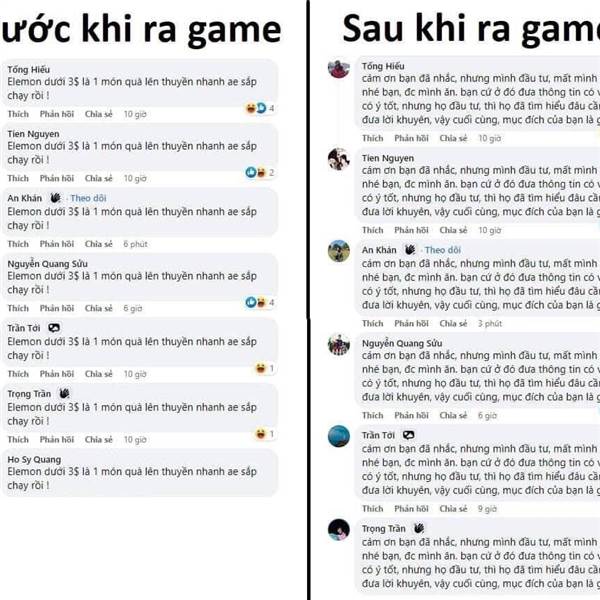The image size is (600, 600).
Task: Click Phản hồi under Nguyễn Quang Sửu's right comment
Action: tap(411, 415)
